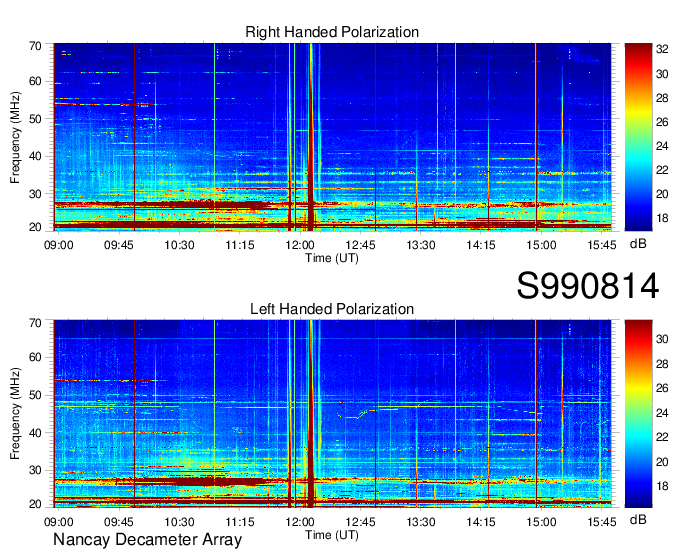Click the 24 dB value on Left Handed colorbar
The width and height of the screenshot is (680, 552).
(x=662, y=413)
